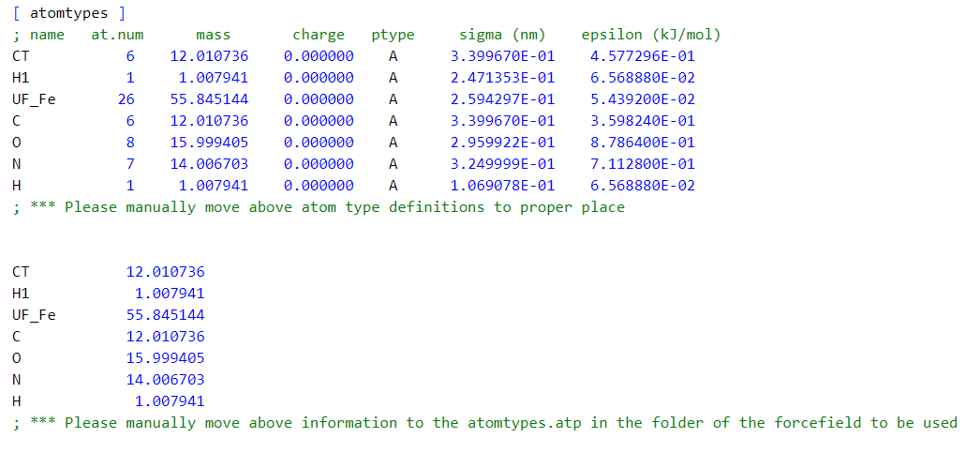Click the "mass" column header in the comment line

point(213,35)
